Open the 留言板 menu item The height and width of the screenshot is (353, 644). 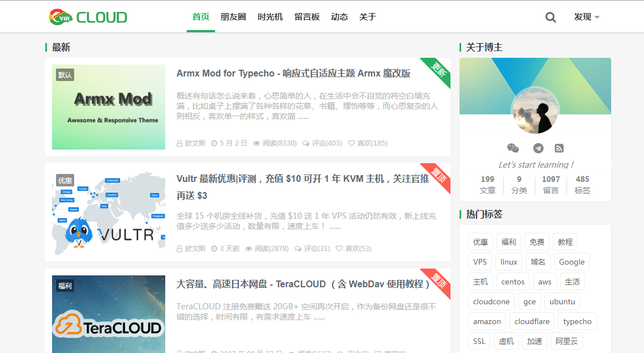point(307,17)
